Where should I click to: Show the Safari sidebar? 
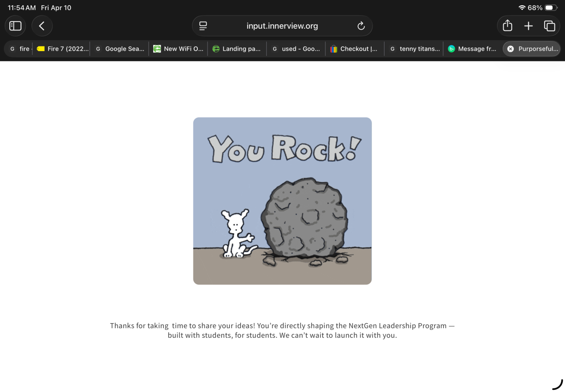(15, 26)
